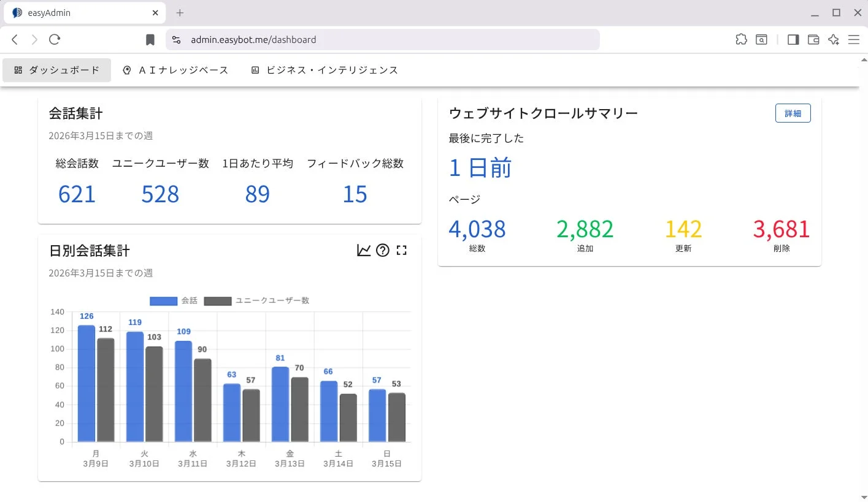Click the easyAdmin favicon in the browser tab
This screenshot has width=868, height=502.
[x=17, y=12]
